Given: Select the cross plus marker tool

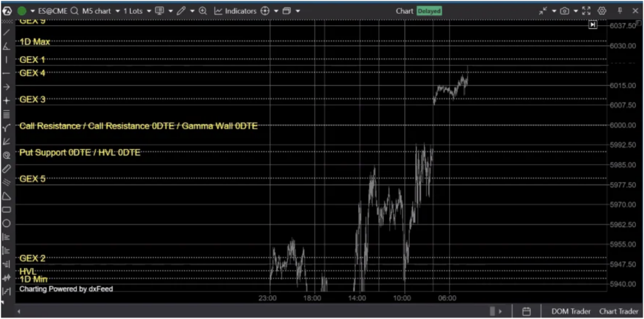Looking at the screenshot, I should pos(6,100).
